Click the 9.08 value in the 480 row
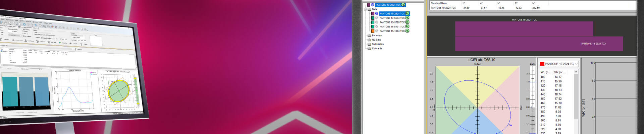Screen dimensions: 644x134 click(558, 112)
